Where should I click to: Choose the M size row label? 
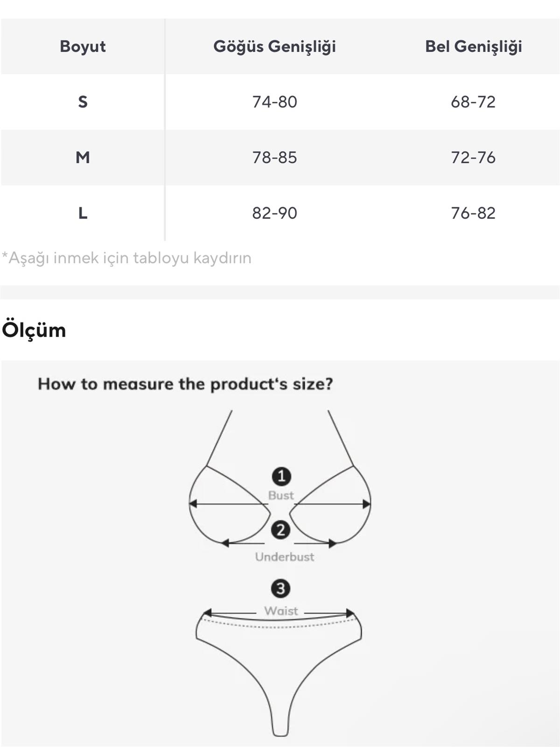click(x=83, y=157)
